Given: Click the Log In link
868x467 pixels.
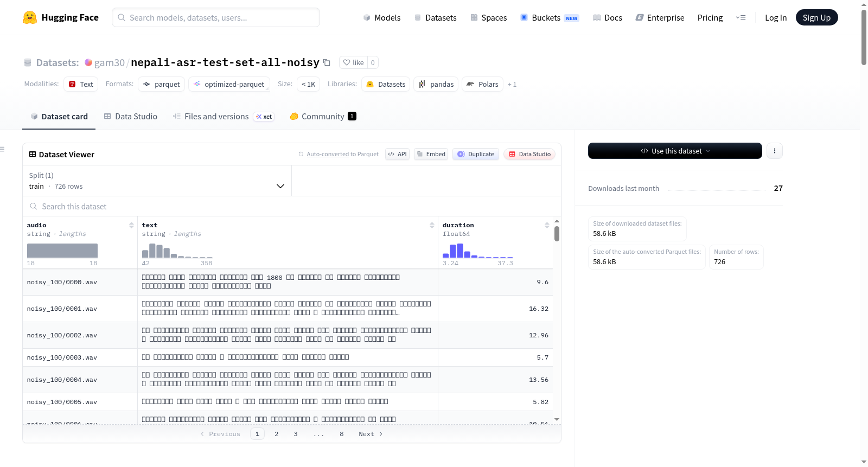Looking at the screenshot, I should 776,17.
